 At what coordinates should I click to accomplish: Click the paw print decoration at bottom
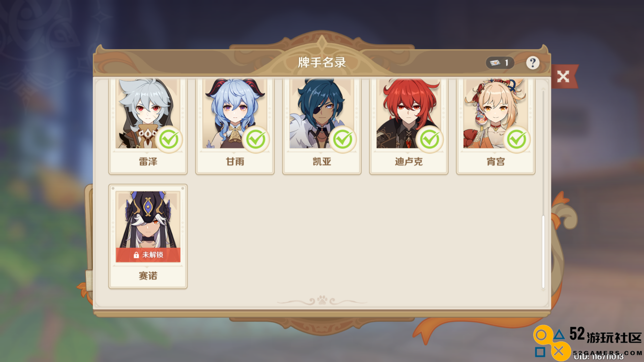(322, 301)
